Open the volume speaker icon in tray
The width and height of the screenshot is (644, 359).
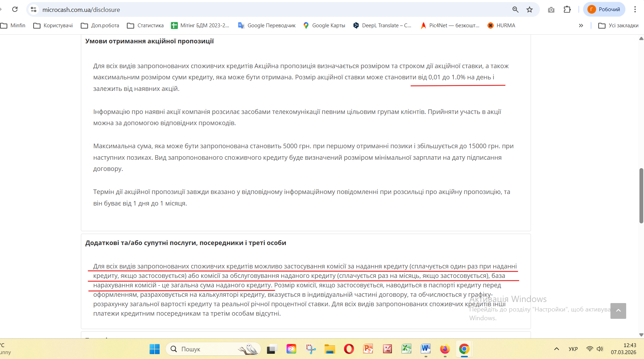coord(600,349)
